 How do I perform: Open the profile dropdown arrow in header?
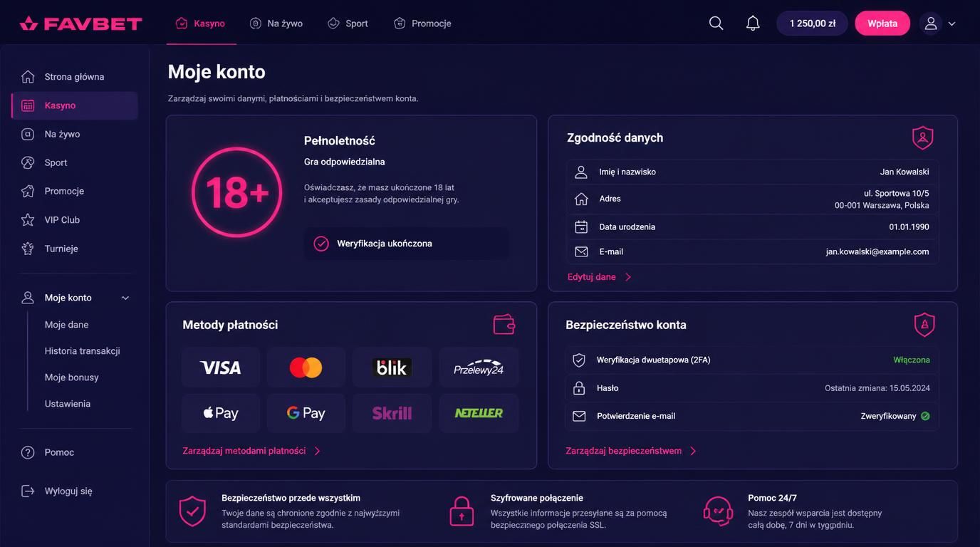[x=952, y=24]
